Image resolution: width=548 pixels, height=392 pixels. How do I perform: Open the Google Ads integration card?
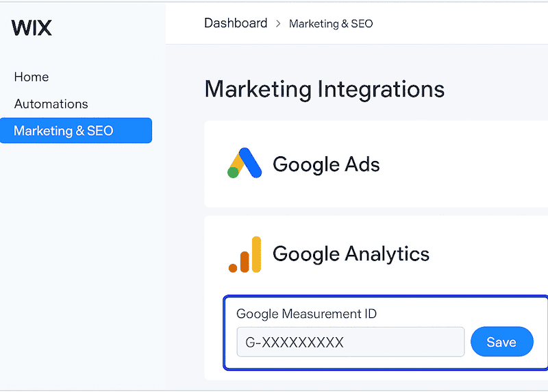(376, 164)
